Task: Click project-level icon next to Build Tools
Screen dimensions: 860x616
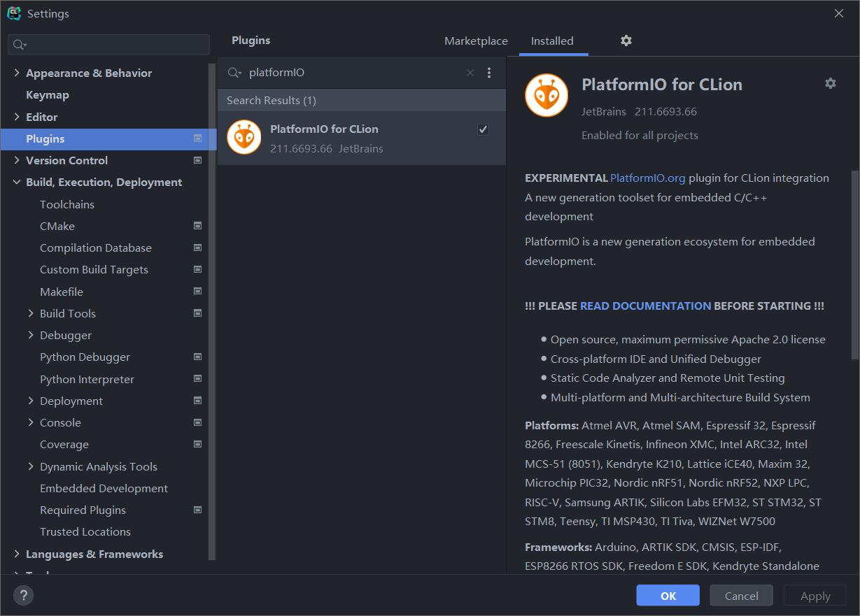Action: tap(197, 313)
